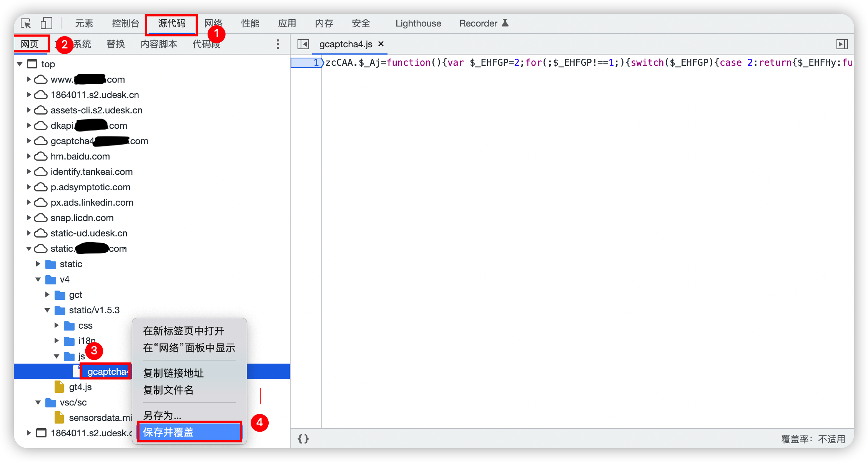Collapse the top frame tree node

(20, 64)
